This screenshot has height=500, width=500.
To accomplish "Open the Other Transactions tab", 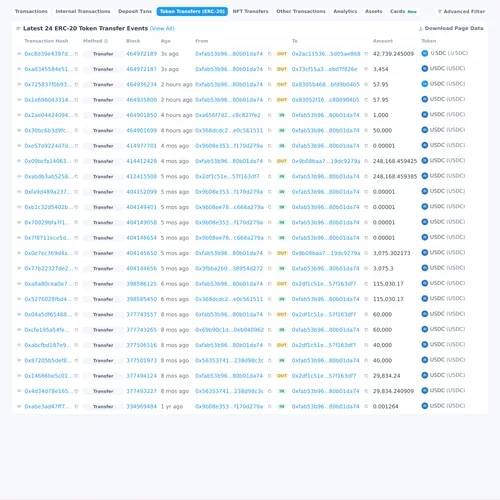I will pyautogui.click(x=301, y=11).
